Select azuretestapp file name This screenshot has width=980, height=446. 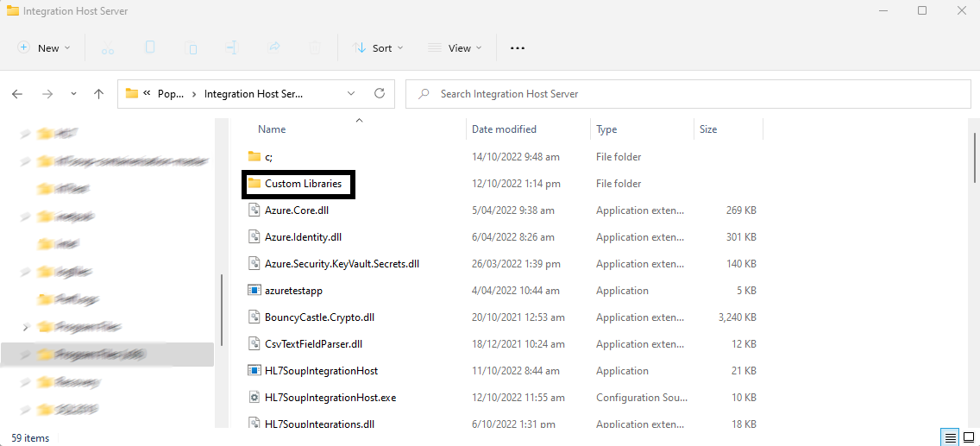294,291
